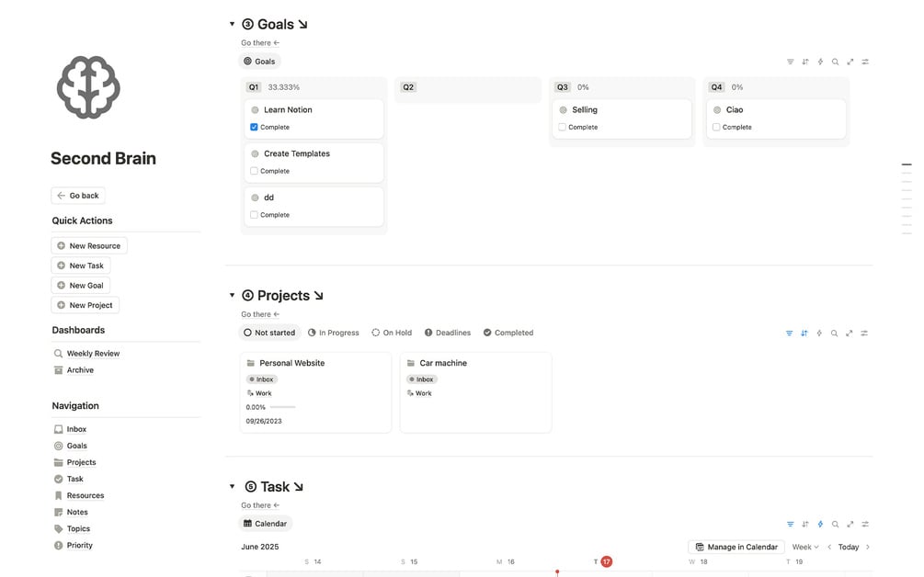Open search in the Goals database
This screenshot has width=924, height=577.
tap(835, 62)
